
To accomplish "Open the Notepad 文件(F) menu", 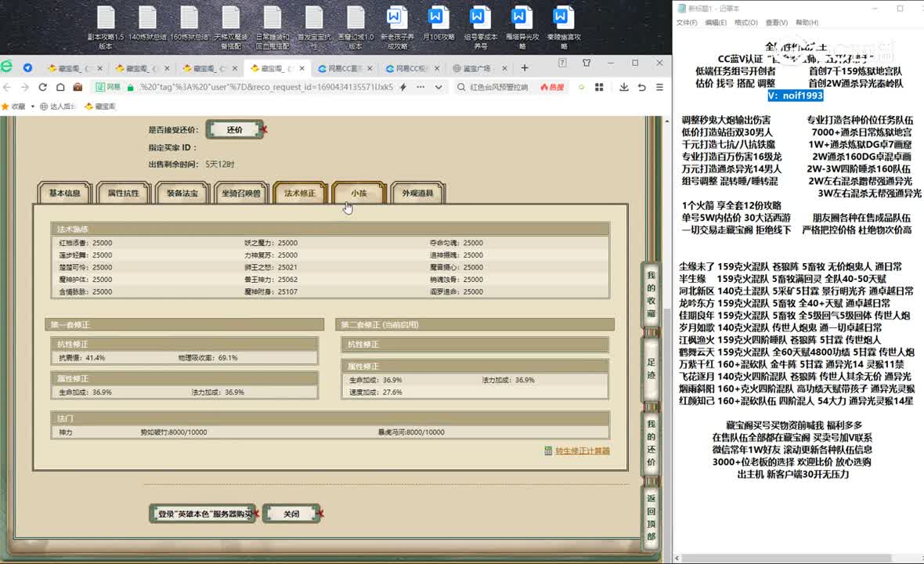I will pos(687,23).
